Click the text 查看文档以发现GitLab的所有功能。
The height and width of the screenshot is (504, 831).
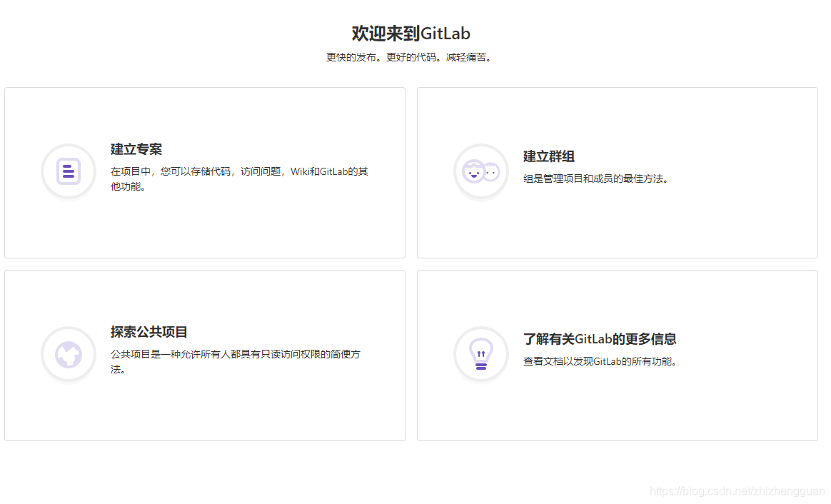602,362
